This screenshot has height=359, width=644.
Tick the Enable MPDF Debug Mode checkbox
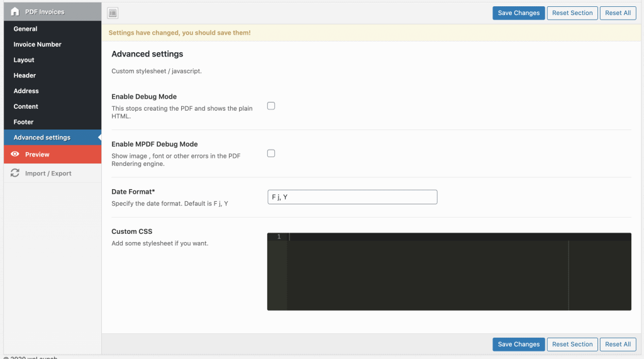coord(271,153)
